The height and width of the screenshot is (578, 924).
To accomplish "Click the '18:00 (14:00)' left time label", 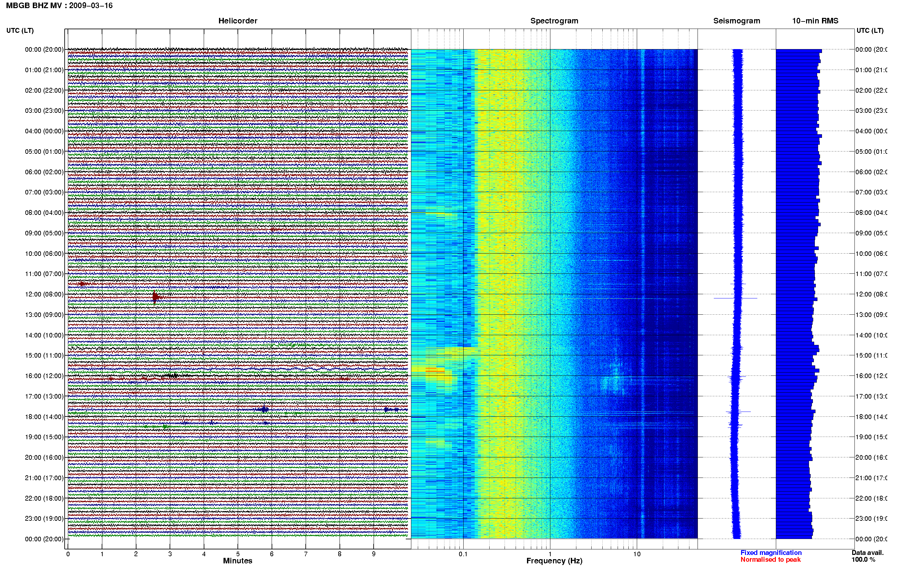I will 44,417.
